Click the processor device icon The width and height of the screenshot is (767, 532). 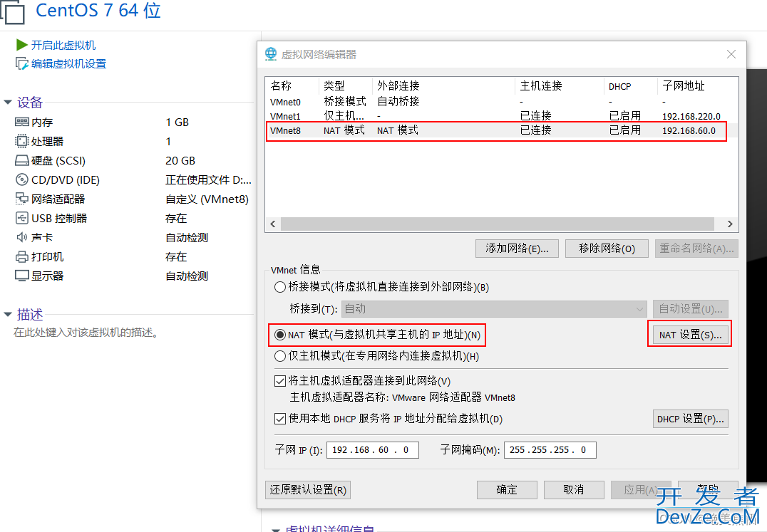22,141
